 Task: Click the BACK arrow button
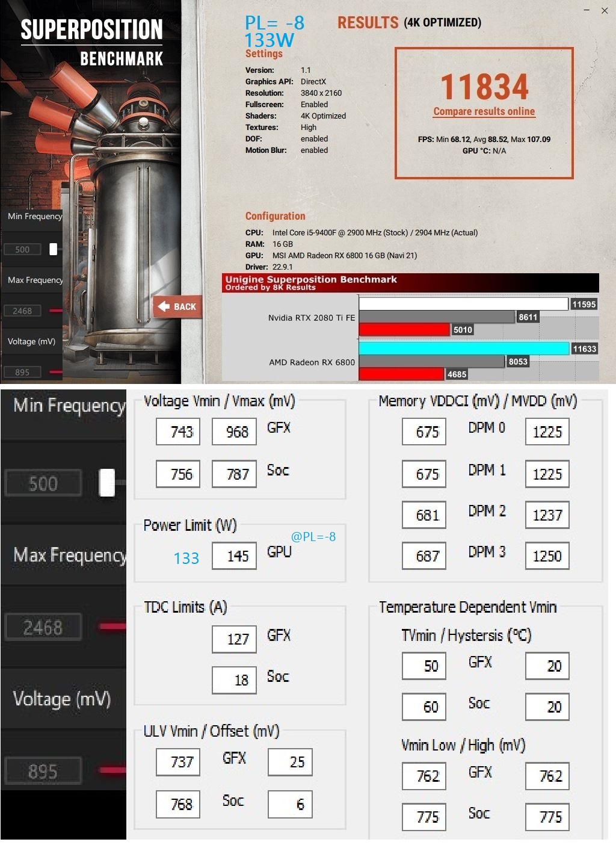[x=176, y=306]
